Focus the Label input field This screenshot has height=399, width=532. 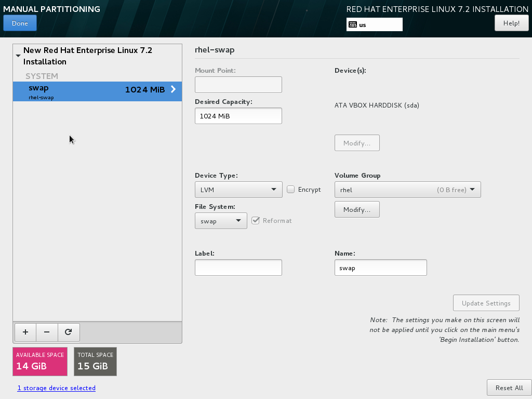pyautogui.click(x=238, y=268)
